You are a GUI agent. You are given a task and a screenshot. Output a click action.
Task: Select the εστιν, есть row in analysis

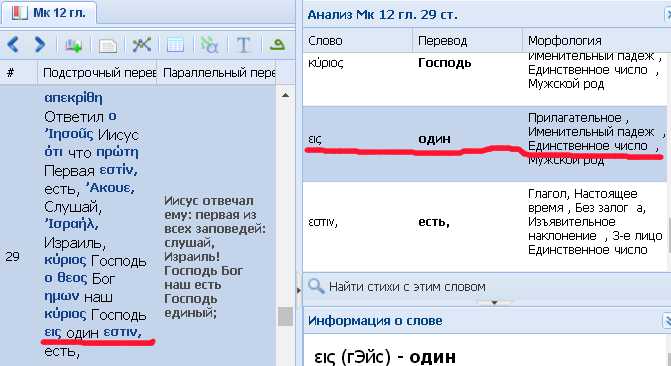click(484, 222)
